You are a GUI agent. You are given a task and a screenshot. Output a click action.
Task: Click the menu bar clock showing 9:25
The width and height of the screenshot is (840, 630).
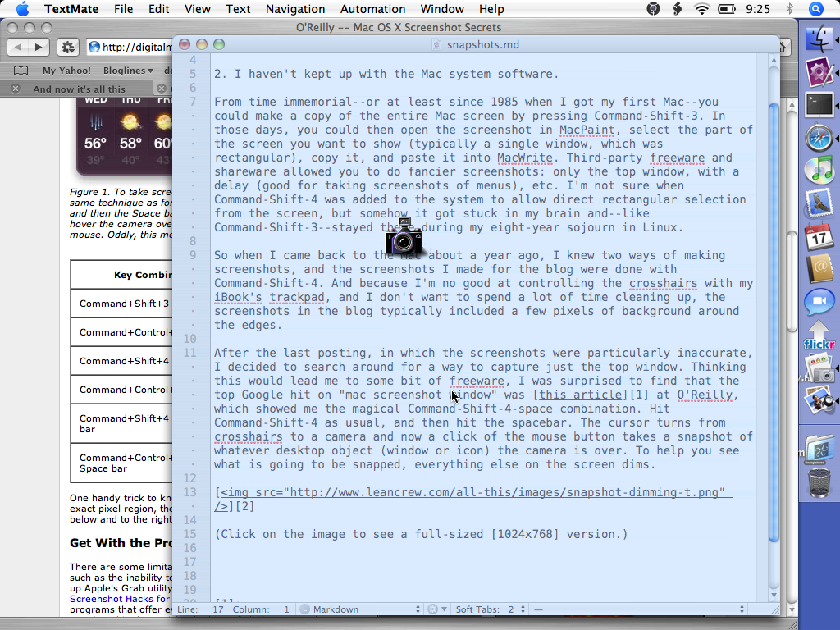tap(758, 9)
